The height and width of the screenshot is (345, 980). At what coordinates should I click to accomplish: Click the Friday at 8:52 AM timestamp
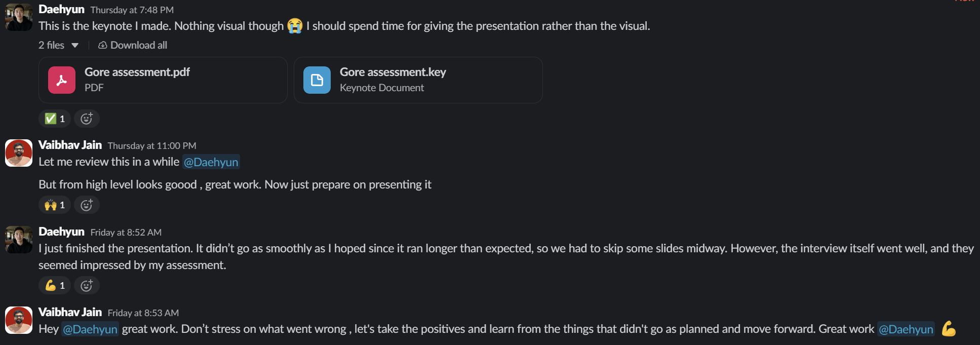(126, 233)
